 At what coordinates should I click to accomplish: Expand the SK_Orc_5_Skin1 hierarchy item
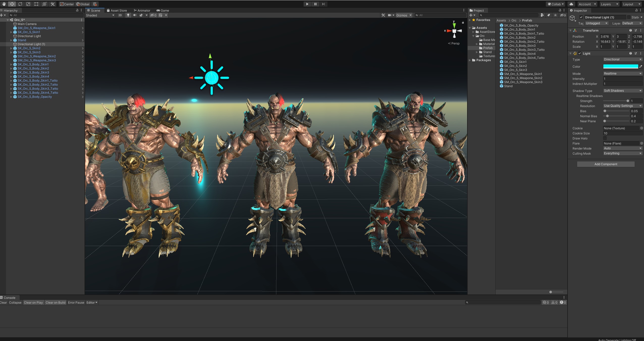pyautogui.click(x=11, y=32)
